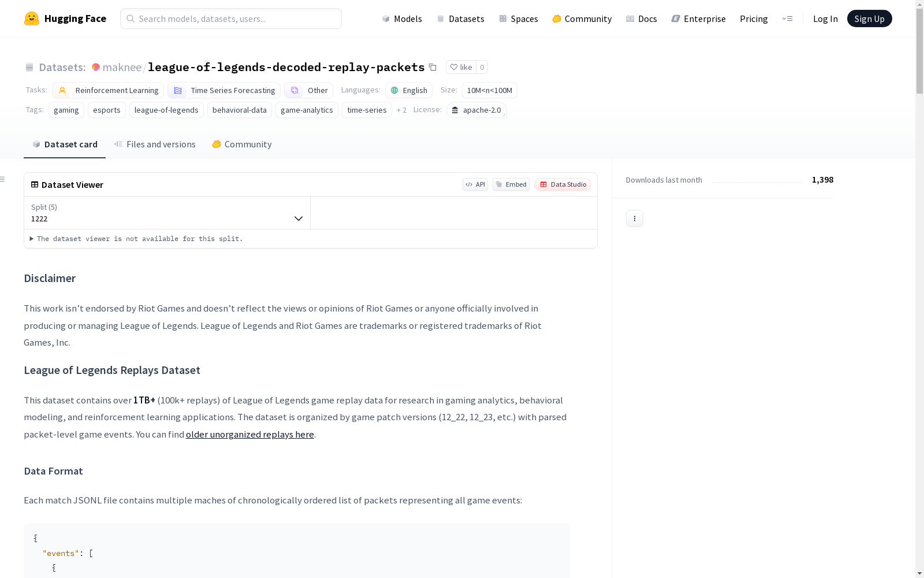This screenshot has width=924, height=578.
Task: Open the league-of-legends-decoded-replay-packets dataset title link
Action: tap(286, 67)
